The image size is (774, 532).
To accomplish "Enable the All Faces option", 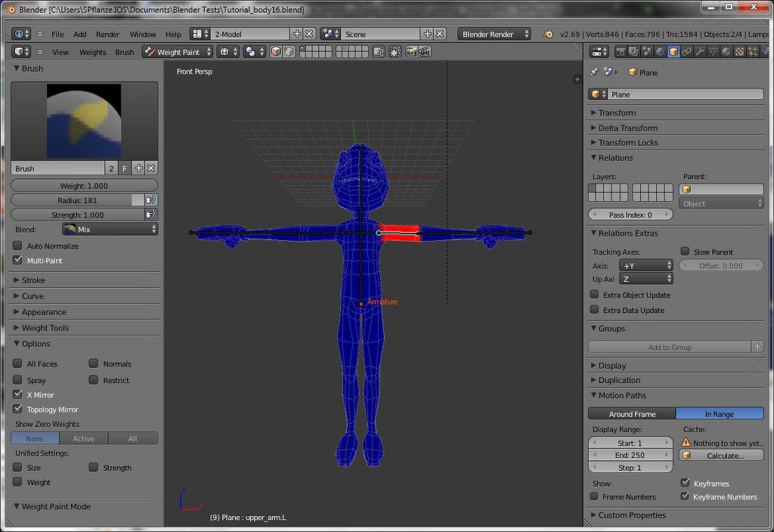I will click(x=18, y=363).
